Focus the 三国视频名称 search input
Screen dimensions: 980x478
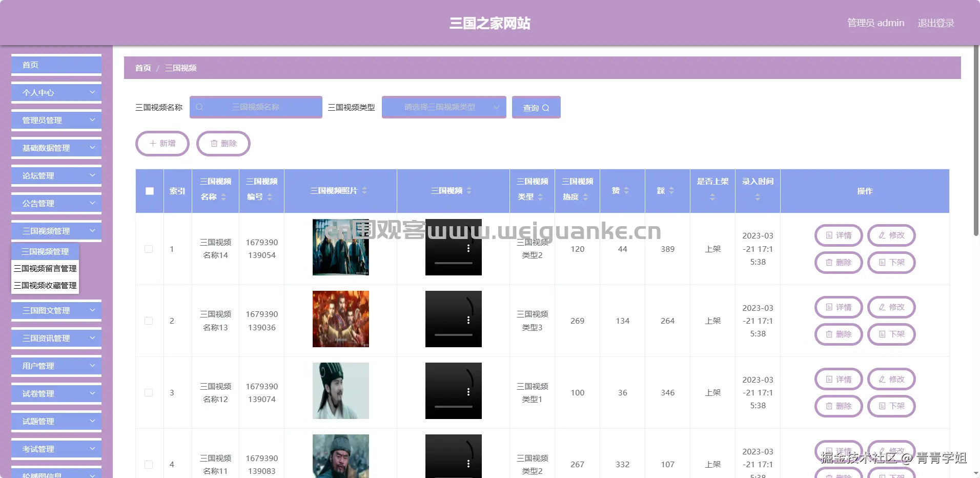256,107
